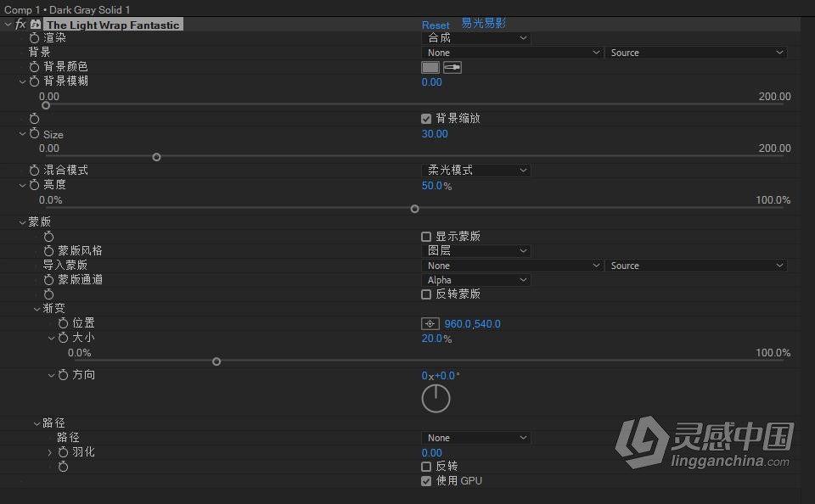815x504 pixels.
Task: Click the 背景模糊 slider handle
Action: tap(46, 105)
